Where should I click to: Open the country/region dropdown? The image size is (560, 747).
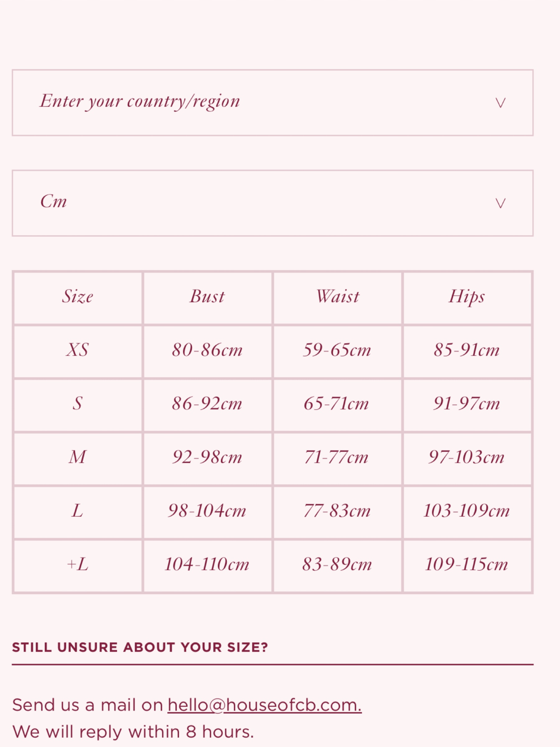(x=273, y=103)
